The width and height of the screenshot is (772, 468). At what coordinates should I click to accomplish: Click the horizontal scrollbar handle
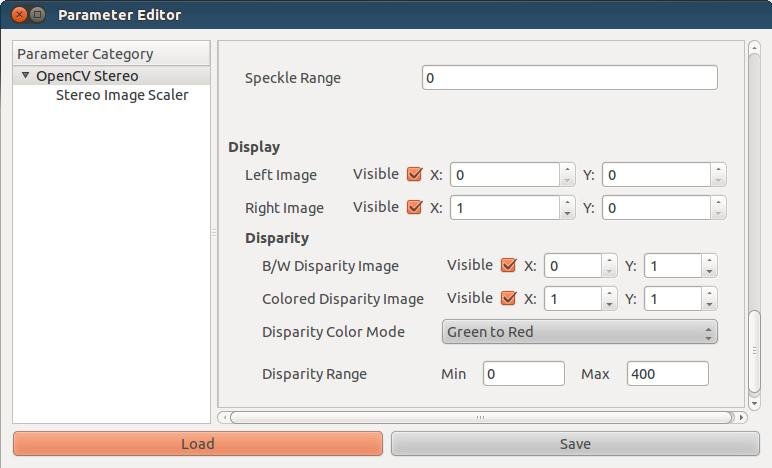click(481, 418)
